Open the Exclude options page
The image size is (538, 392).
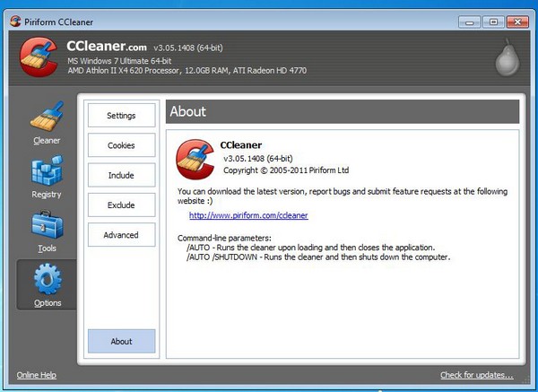(x=121, y=205)
